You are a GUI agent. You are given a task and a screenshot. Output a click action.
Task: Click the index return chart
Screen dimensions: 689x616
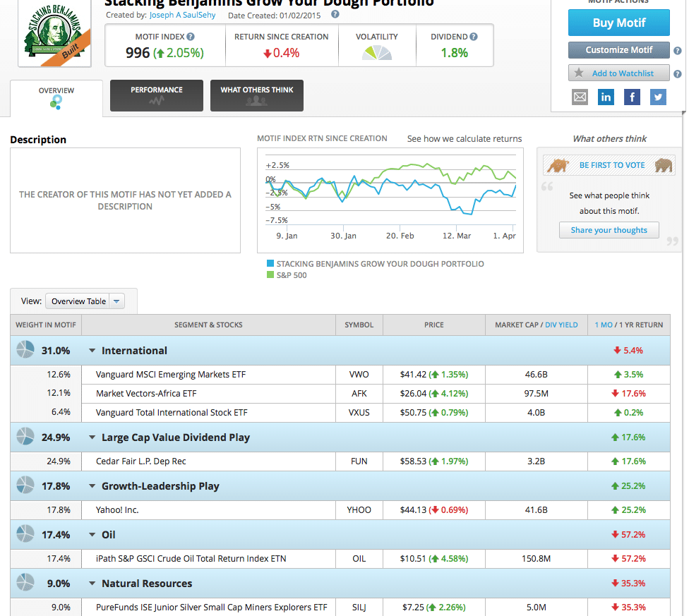390,200
